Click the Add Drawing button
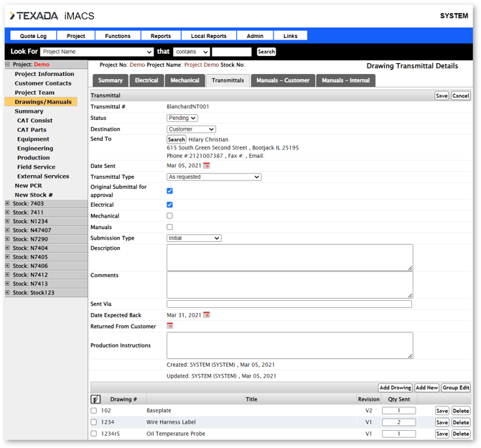This screenshot has height=448, width=481. (x=395, y=388)
